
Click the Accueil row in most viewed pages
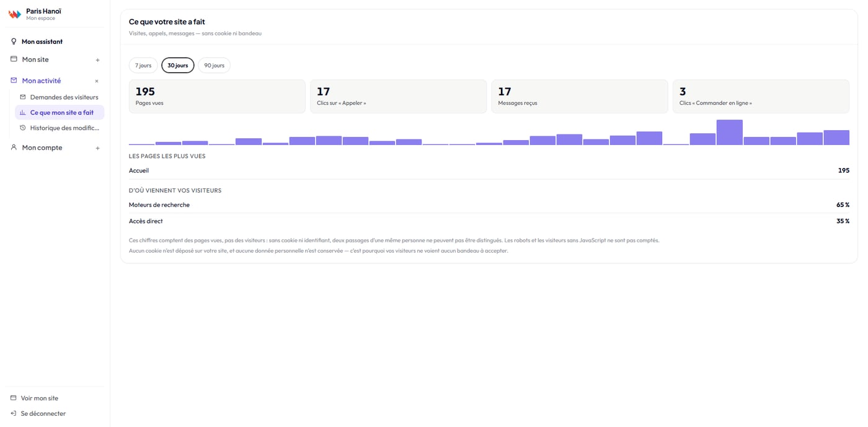pyautogui.click(x=489, y=170)
